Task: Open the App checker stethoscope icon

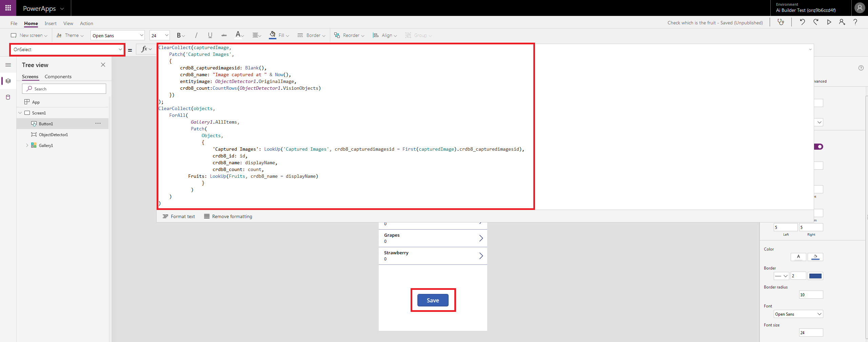Action: 781,22
